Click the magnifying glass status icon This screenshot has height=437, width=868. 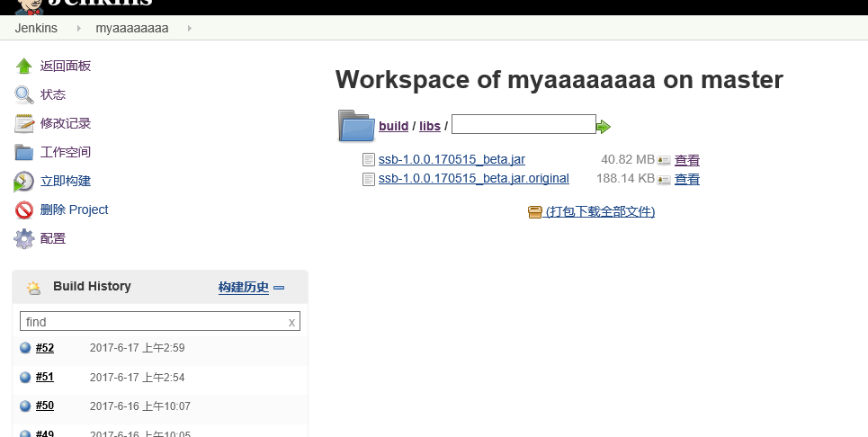pyautogui.click(x=24, y=95)
